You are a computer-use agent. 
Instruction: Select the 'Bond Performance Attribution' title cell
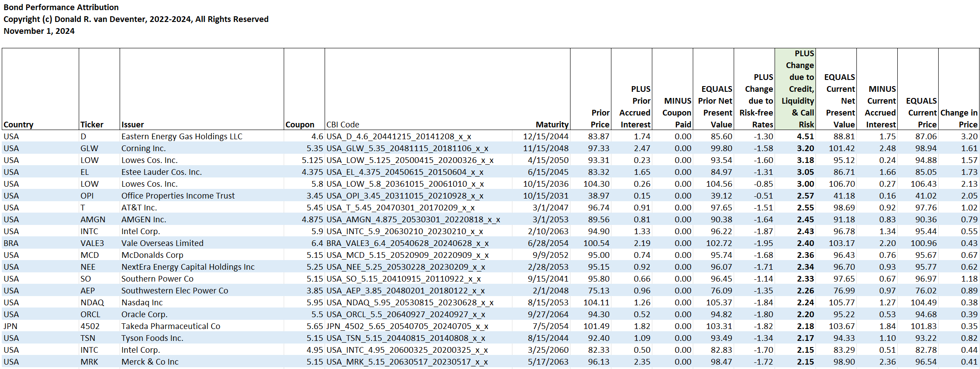pyautogui.click(x=61, y=7)
